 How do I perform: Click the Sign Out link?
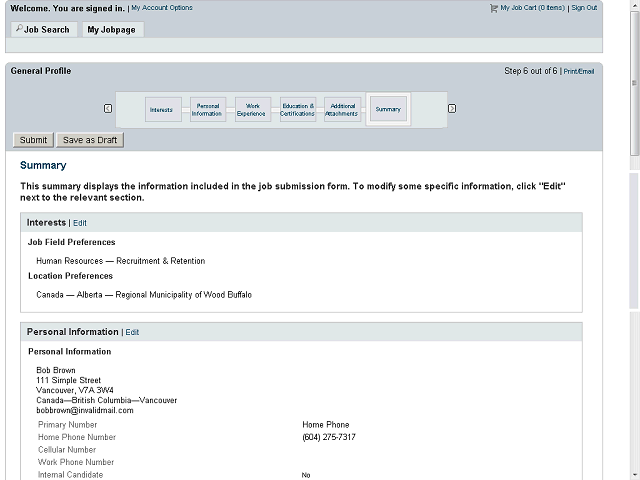click(584, 8)
